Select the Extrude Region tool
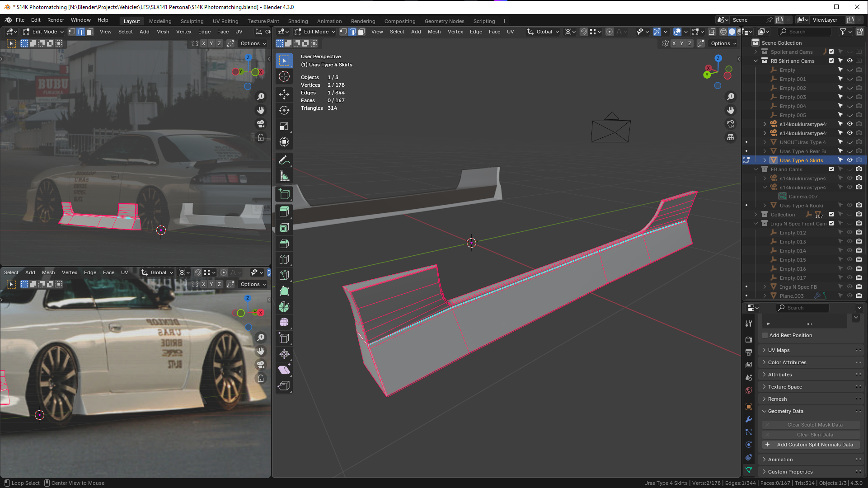868x488 pixels. pos(284,211)
